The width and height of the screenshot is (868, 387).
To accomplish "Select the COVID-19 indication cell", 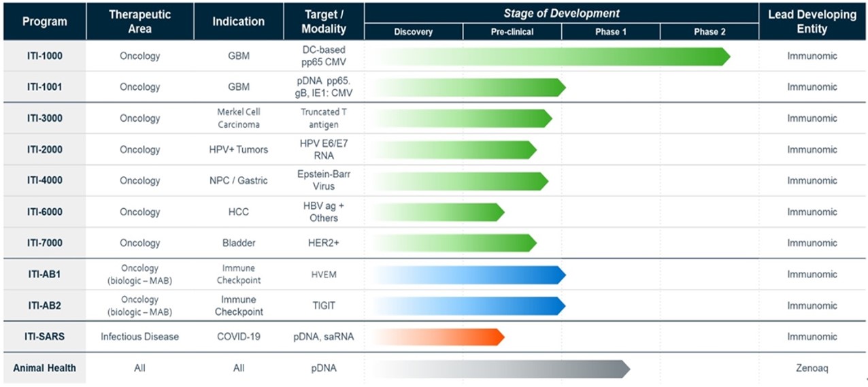I will [239, 337].
